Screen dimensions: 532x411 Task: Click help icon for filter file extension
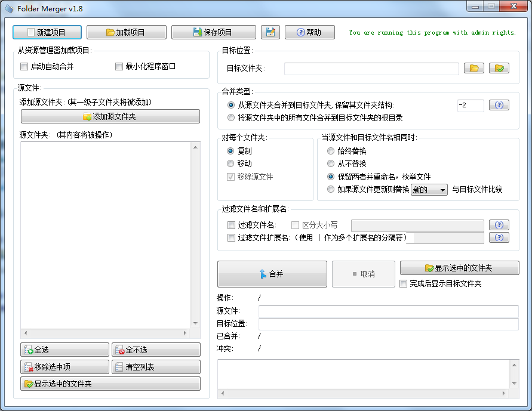(499, 237)
